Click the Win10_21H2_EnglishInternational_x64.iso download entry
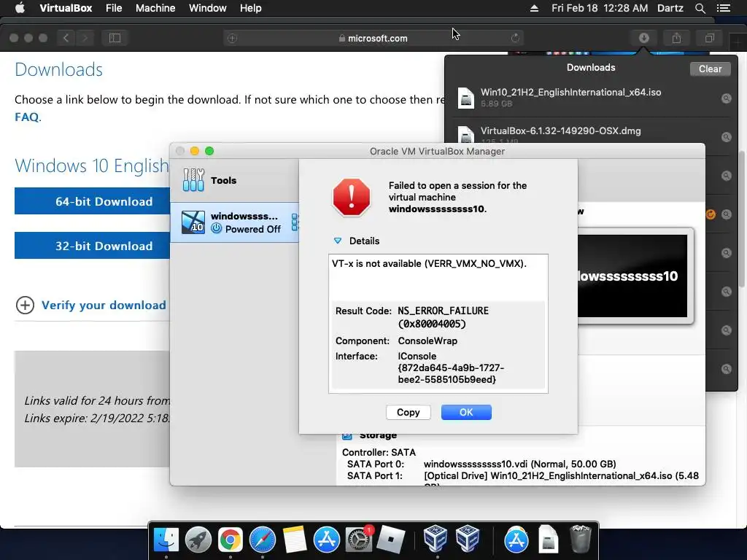 [591, 98]
